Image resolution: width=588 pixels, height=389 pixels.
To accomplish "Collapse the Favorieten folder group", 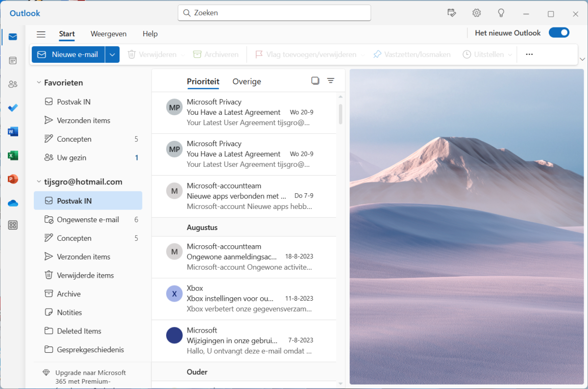I will pos(39,83).
